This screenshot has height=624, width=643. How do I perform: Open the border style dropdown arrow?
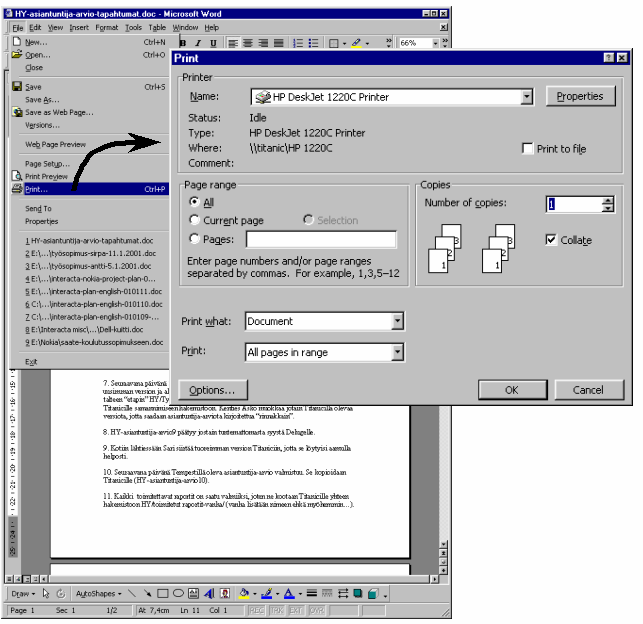[x=344, y=43]
